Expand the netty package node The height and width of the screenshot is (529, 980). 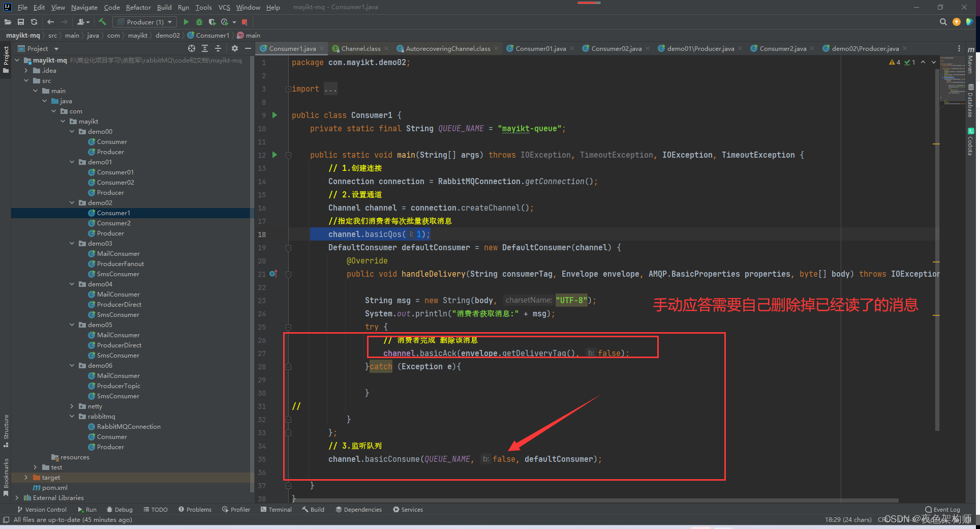click(x=72, y=406)
